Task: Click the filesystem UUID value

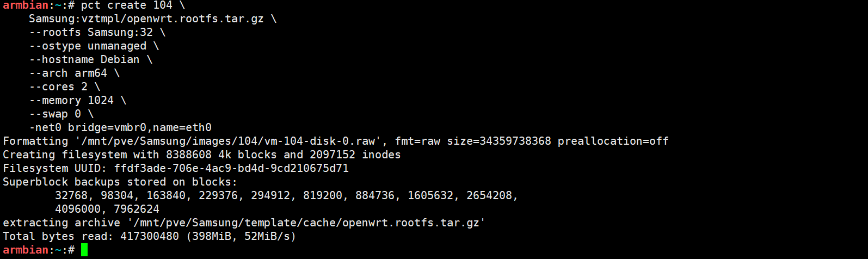Action: click(x=231, y=169)
